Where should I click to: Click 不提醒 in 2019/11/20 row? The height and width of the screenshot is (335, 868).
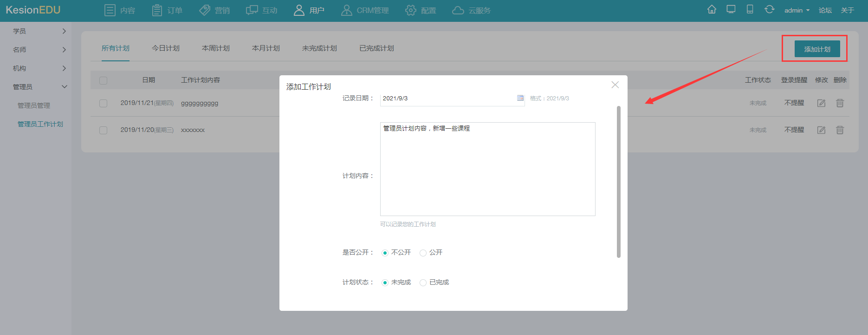tap(794, 130)
